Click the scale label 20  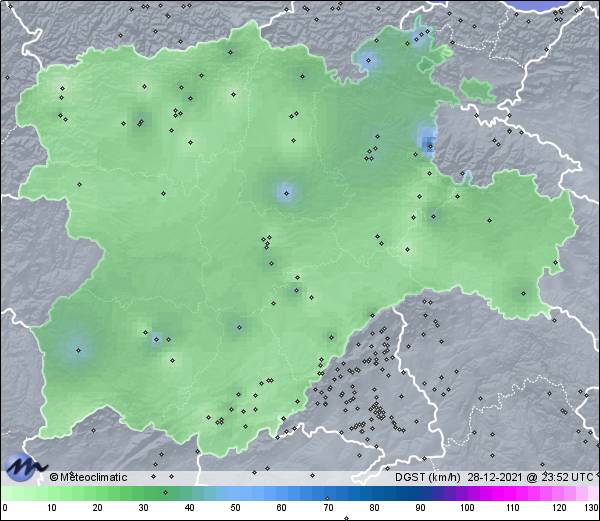pos(98,508)
